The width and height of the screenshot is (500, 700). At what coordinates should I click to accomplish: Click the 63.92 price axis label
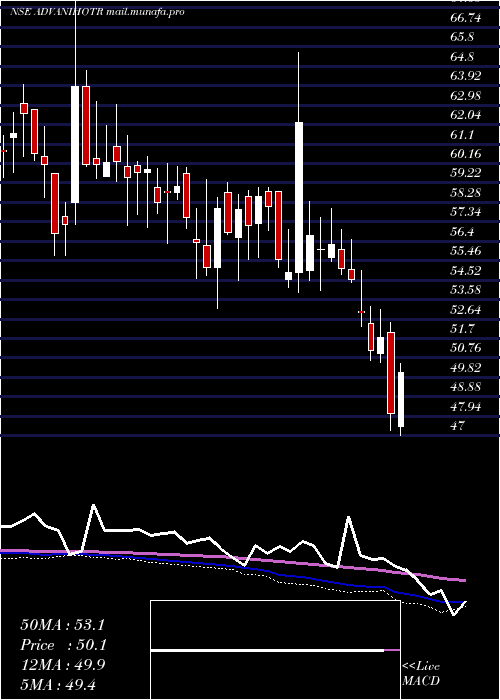466,76
